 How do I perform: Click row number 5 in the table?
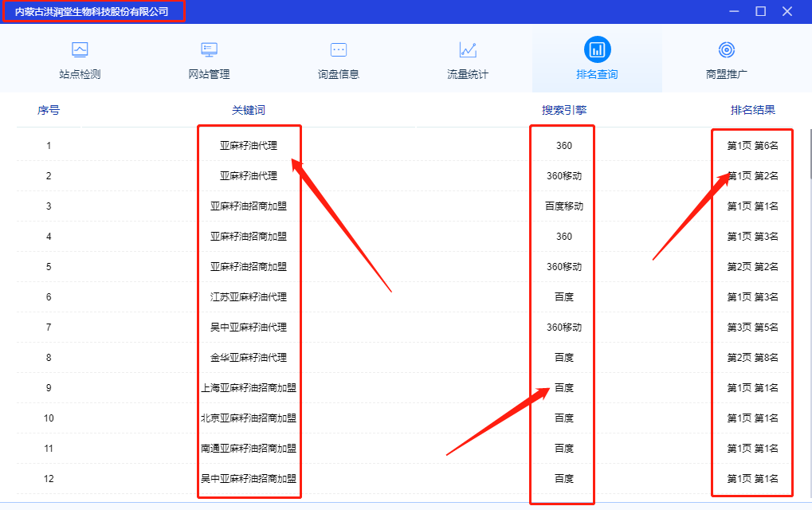coord(49,266)
